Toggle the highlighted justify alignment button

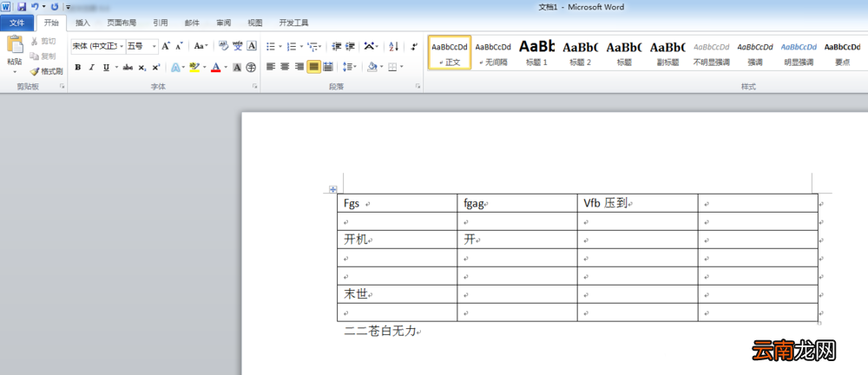tap(314, 67)
